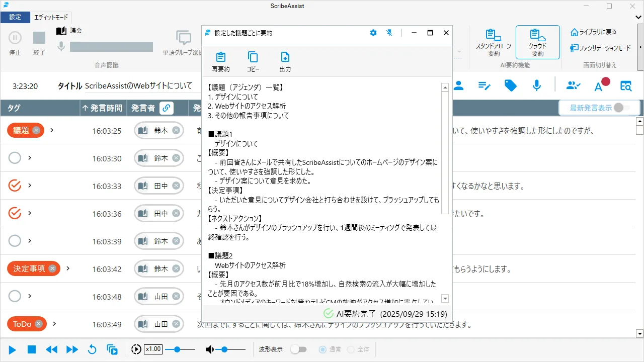Click the スタンドアローン要約 icon
644x362 pixels.
tap(494, 35)
